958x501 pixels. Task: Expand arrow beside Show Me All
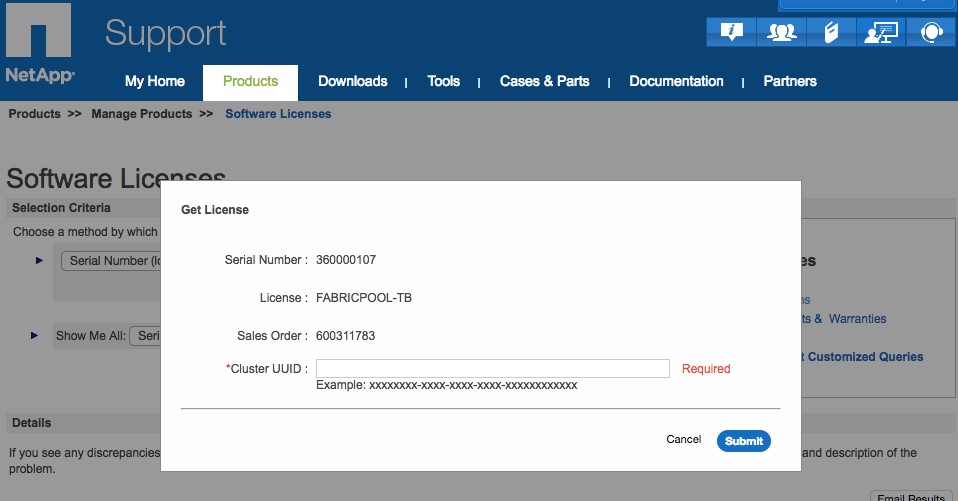[x=35, y=335]
